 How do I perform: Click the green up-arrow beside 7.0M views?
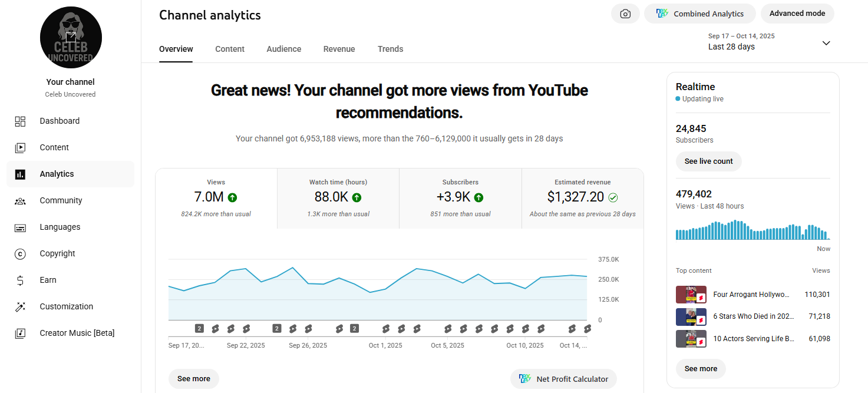pos(232,197)
